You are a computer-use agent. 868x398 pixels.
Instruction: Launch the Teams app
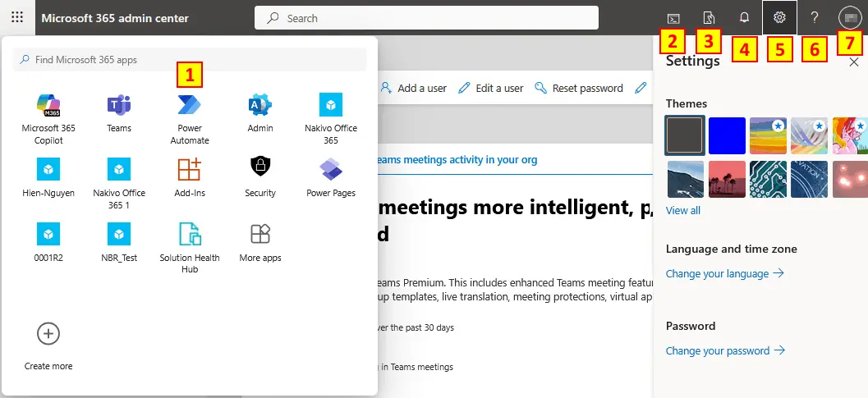(x=119, y=113)
